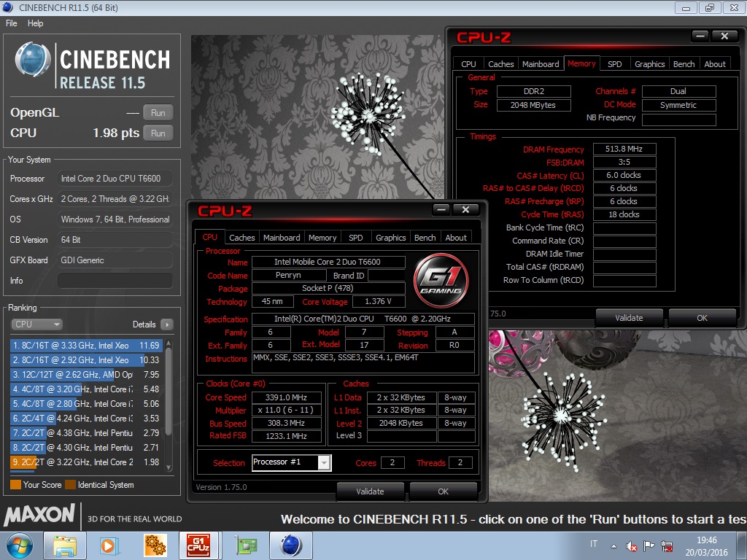Open Caches tab in memory CPU-Z
This screenshot has height=560, width=747.
pos(501,64)
